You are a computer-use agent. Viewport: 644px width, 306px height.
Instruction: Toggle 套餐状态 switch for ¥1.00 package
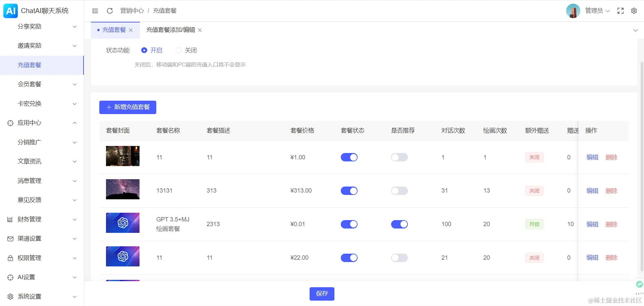tap(349, 157)
